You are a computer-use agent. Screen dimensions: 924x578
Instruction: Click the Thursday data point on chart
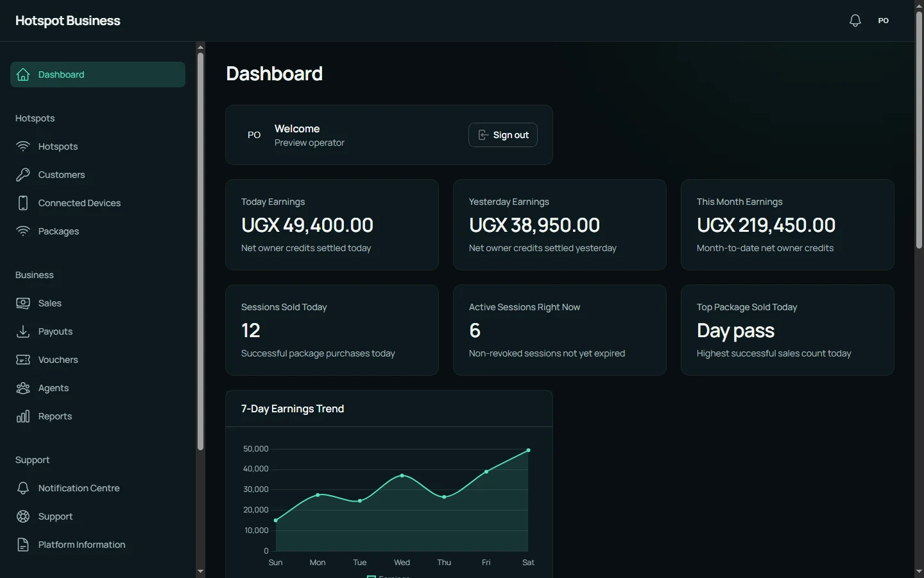tap(444, 497)
